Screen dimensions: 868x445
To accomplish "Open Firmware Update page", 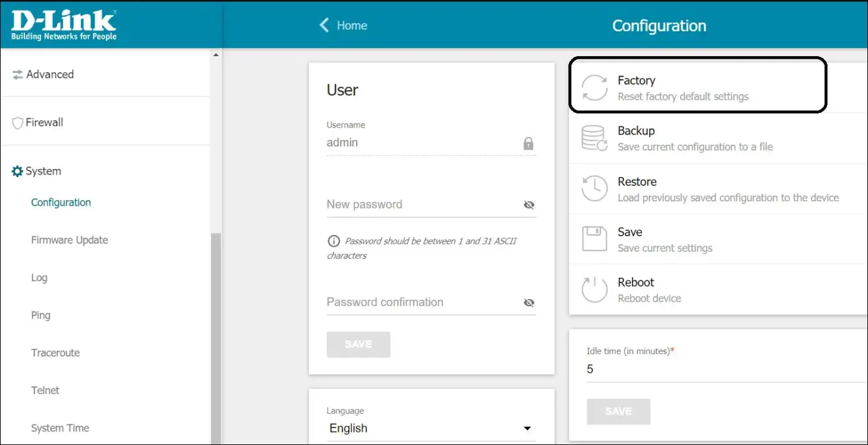I will (70, 240).
